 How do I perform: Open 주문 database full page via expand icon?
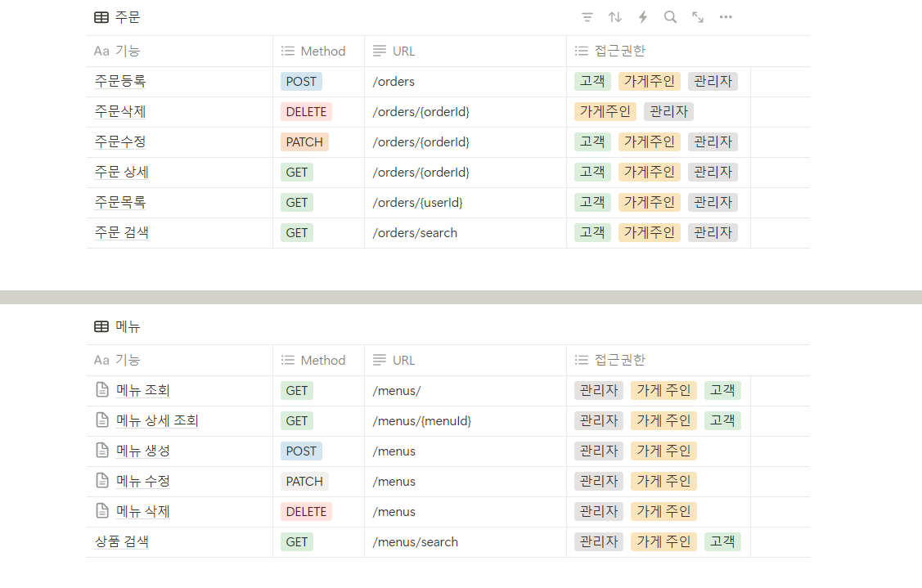698,17
